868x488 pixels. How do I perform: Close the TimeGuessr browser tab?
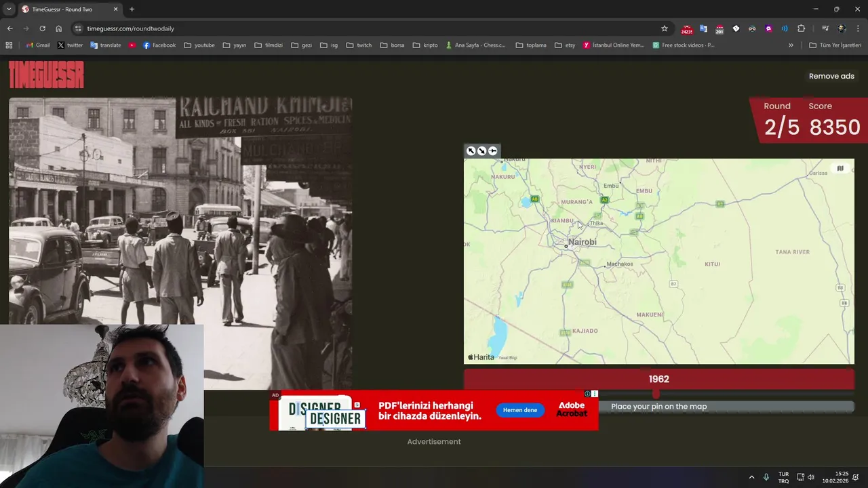click(x=115, y=9)
